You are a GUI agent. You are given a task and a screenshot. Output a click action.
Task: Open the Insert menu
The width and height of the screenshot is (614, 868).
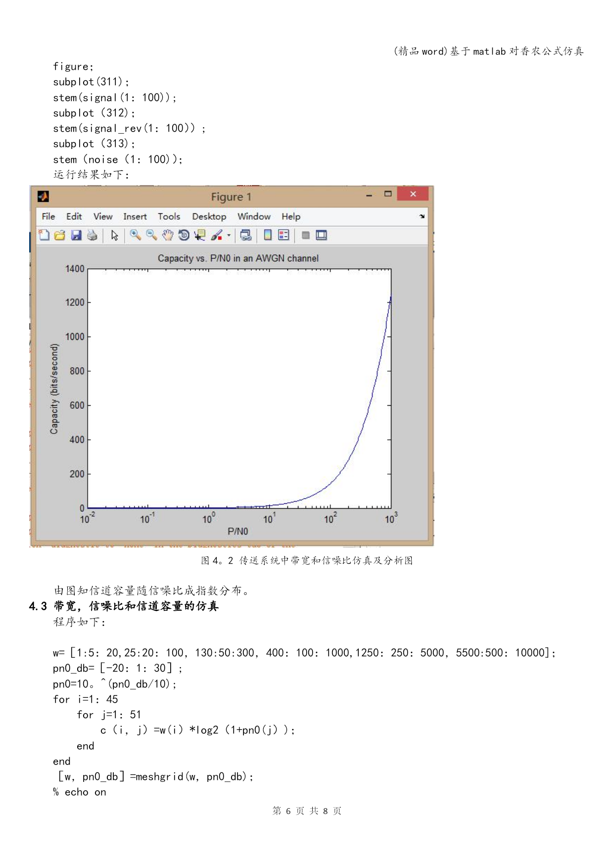[x=135, y=217]
